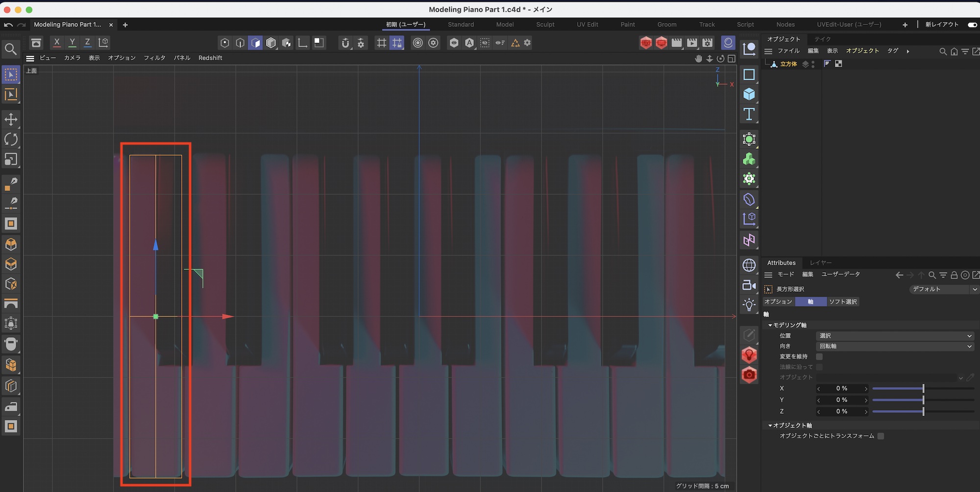980x492 pixels.
Task: Enable the 変更を維持 checkbox
Action: (x=819, y=356)
